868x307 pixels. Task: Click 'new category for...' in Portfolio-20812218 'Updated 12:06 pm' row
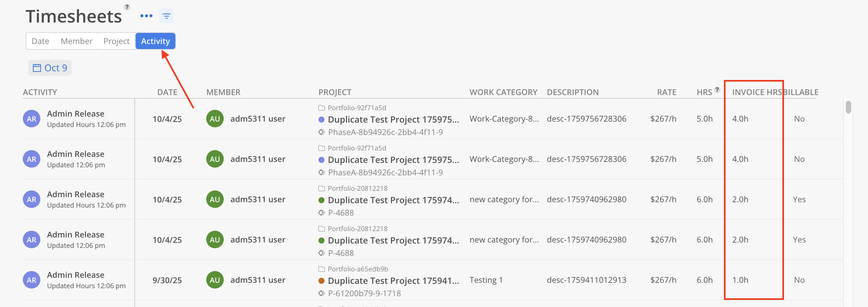tap(504, 239)
